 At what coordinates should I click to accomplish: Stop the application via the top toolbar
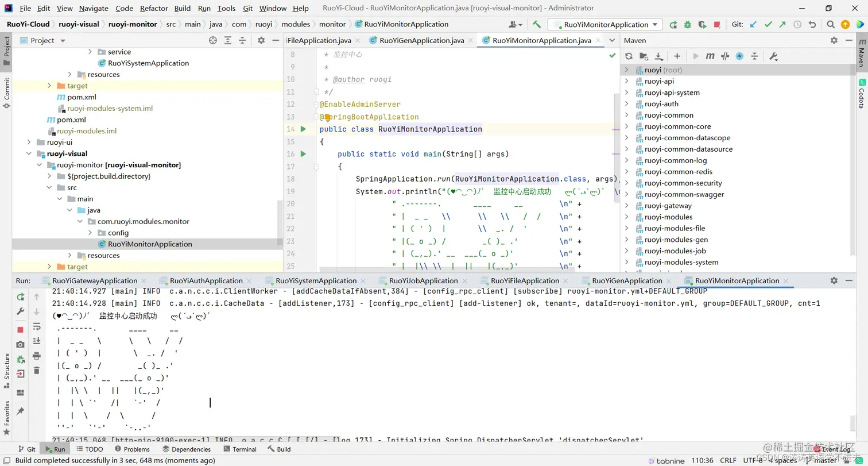(x=717, y=25)
